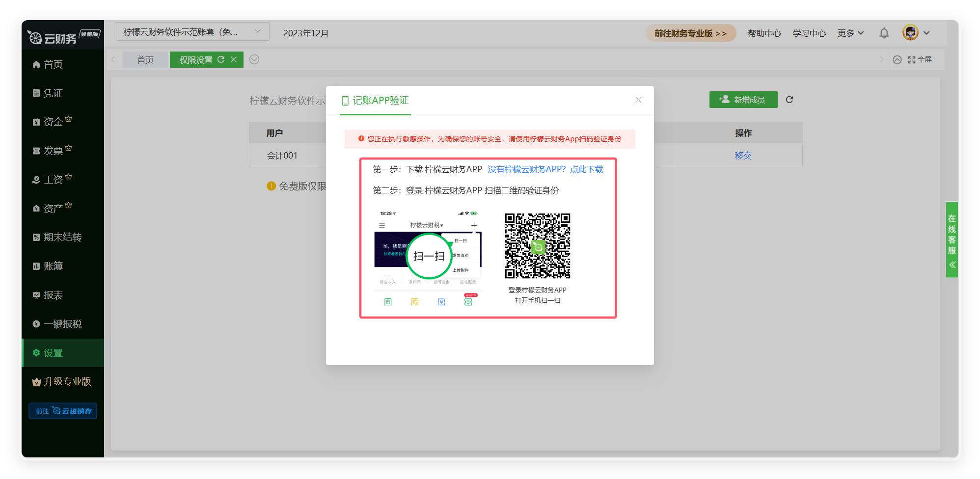Close the 权限设置 tab

[234, 59]
